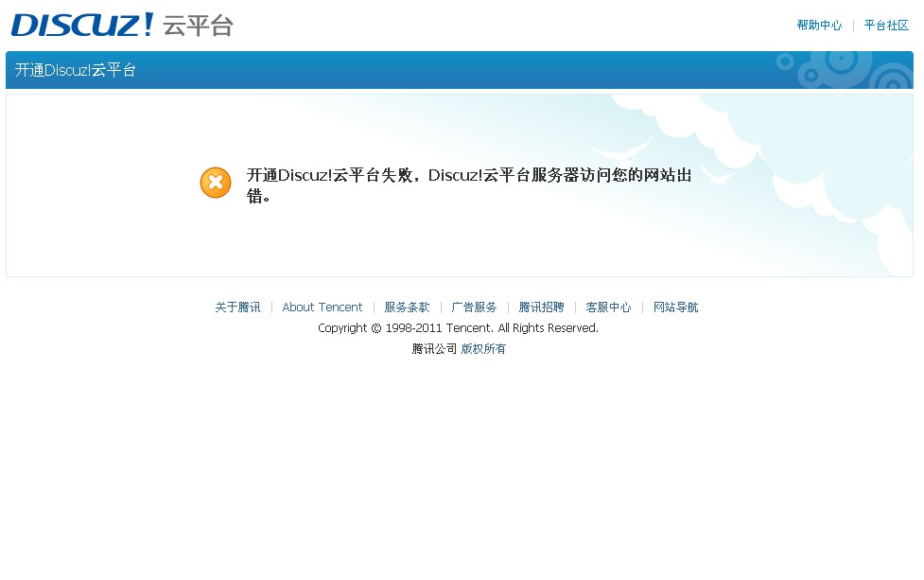Click the Copyright 1998-2011 Tencent text
Viewport: 924px width, 580px height.
(458, 327)
